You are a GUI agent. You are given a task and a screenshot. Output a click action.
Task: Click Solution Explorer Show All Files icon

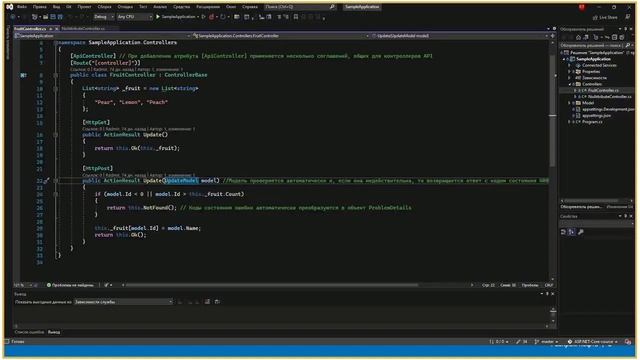click(x=621, y=37)
